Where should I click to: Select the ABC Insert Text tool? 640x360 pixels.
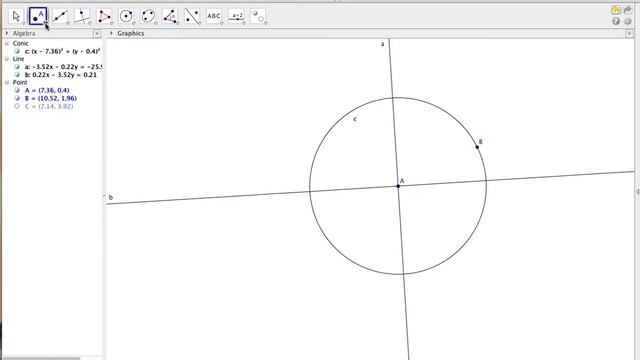coord(214,16)
